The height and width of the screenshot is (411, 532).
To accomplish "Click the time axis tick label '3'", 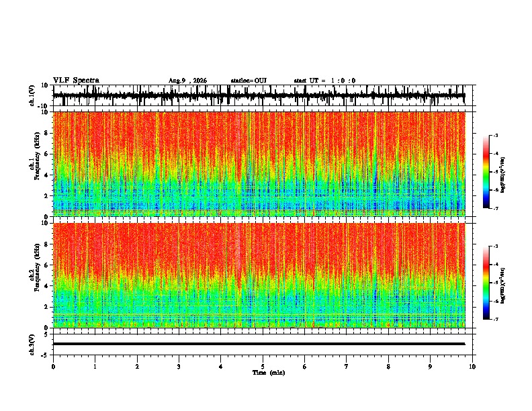I will (179, 367).
